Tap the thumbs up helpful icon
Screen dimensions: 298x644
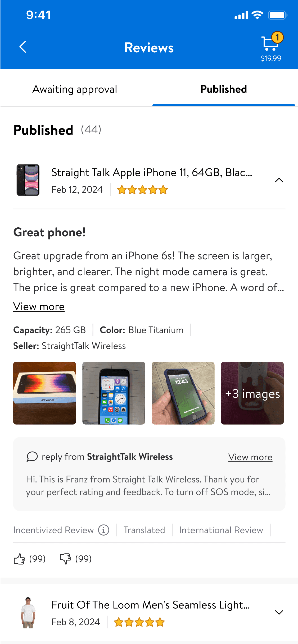click(19, 559)
